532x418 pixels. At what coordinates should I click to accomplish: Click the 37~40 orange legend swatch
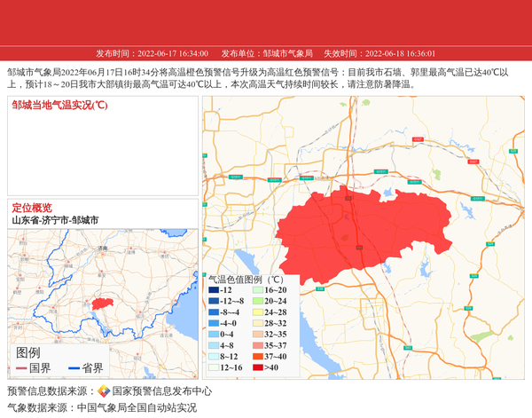pyautogui.click(x=257, y=356)
